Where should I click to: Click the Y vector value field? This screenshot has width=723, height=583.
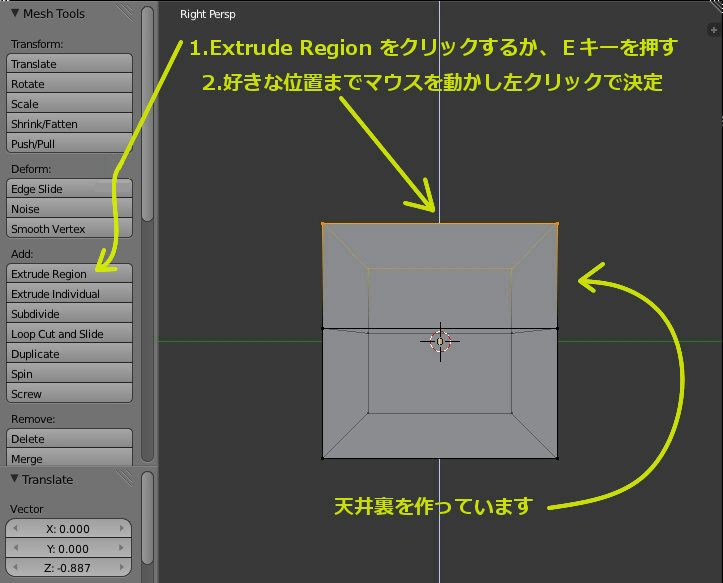coord(68,548)
